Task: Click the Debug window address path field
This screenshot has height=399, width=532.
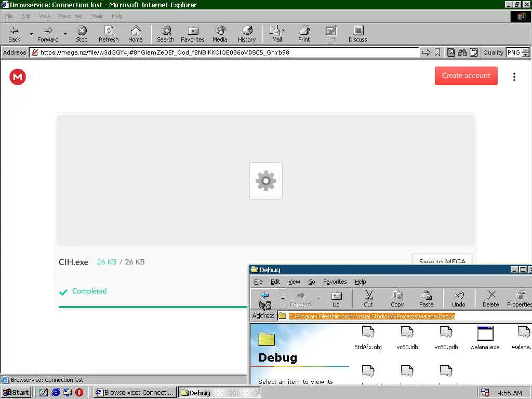Action: coord(405,316)
